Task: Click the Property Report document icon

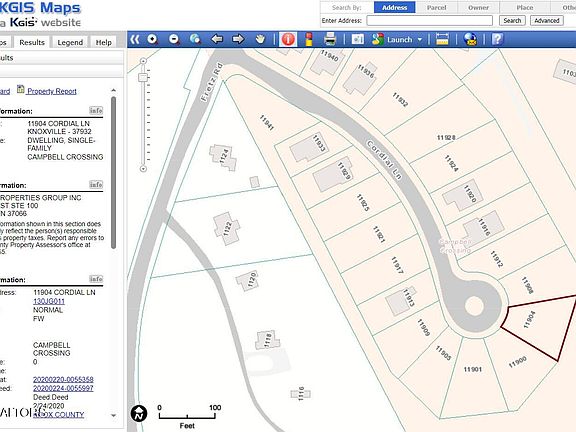Action: click(x=21, y=90)
